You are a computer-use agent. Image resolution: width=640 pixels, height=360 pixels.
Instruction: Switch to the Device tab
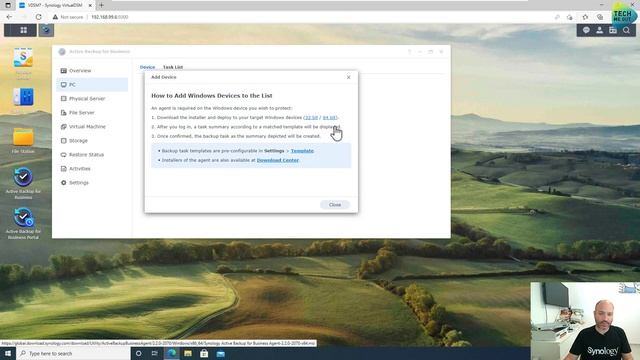147,67
